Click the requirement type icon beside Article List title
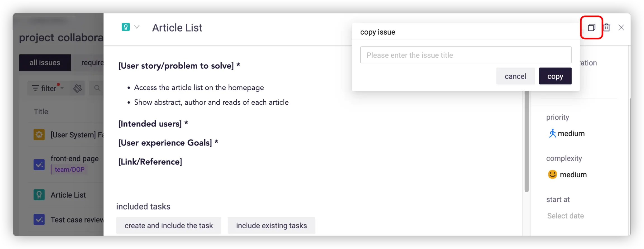644x249 pixels. click(x=126, y=27)
